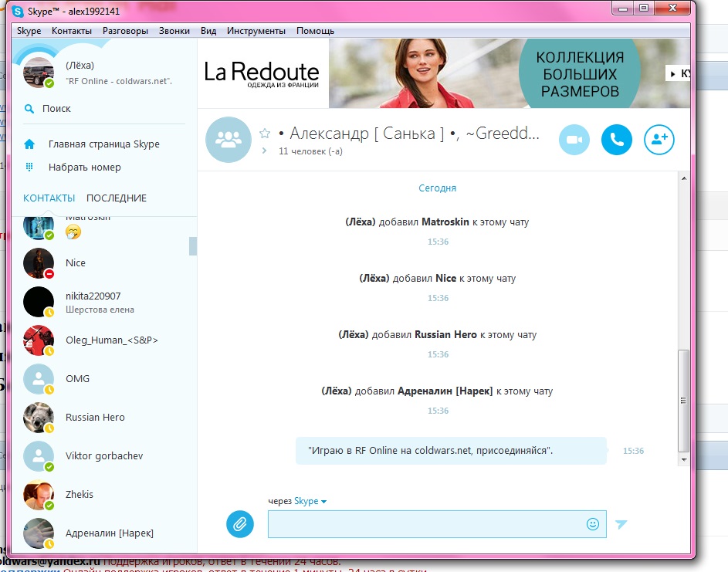Click Russian Hero koala avatar

[x=39, y=418]
